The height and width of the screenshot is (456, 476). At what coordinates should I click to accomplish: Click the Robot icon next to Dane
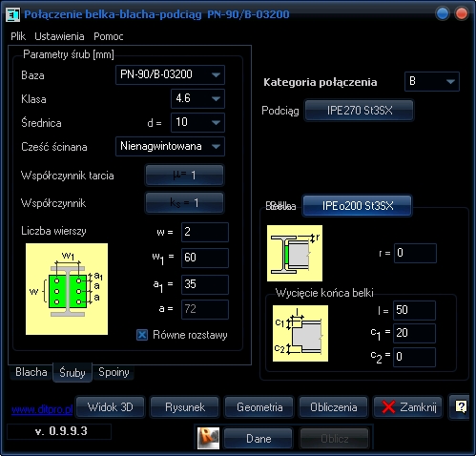click(x=208, y=438)
